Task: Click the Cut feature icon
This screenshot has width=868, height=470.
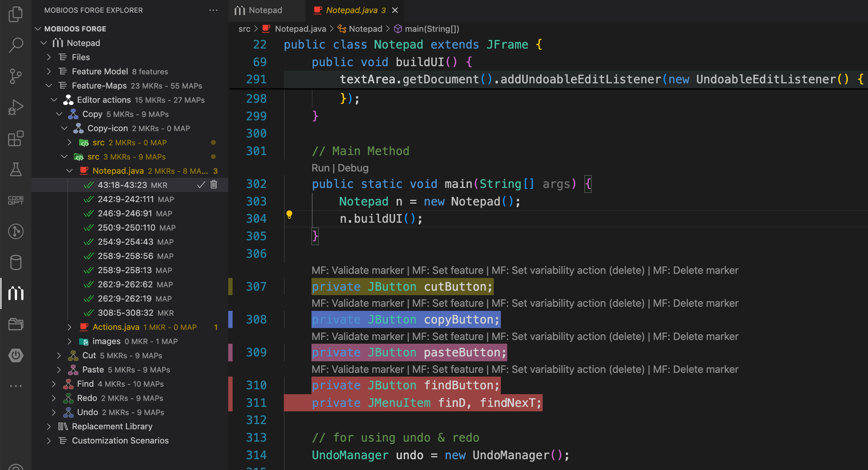Action: [x=73, y=355]
